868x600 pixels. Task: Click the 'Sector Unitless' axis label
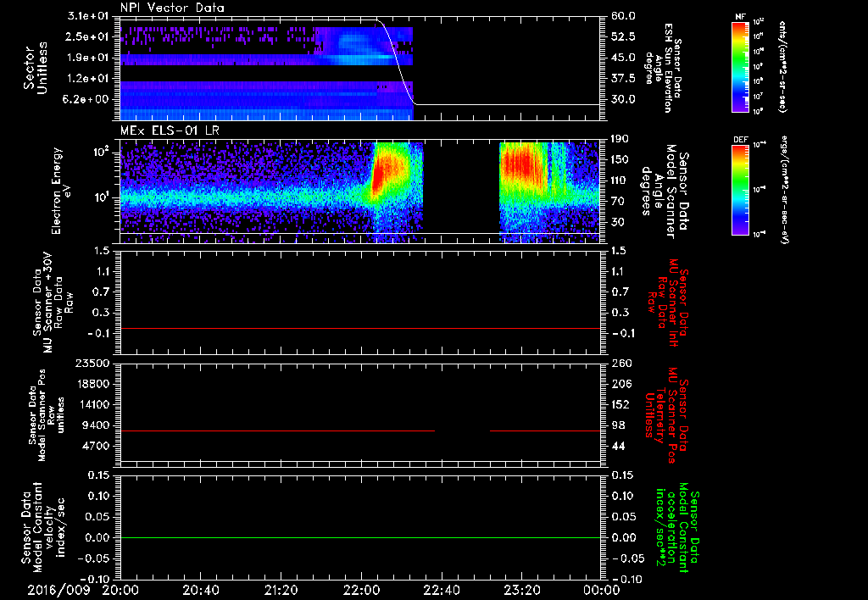pyautogui.click(x=36, y=68)
